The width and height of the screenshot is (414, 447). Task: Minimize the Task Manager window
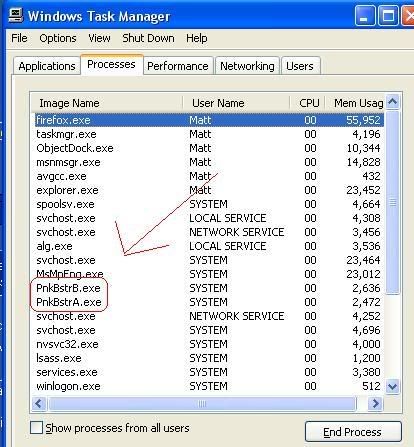pyautogui.click(x=364, y=16)
